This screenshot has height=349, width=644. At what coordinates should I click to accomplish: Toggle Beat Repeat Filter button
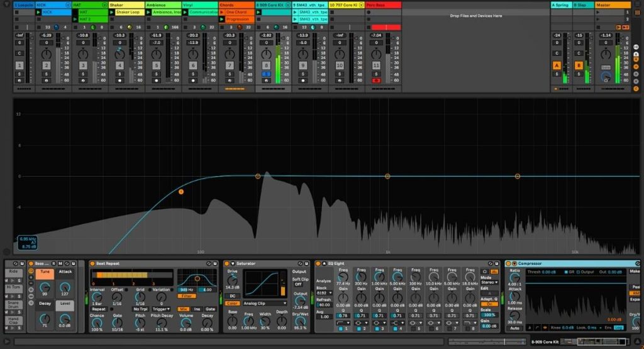[x=186, y=296]
